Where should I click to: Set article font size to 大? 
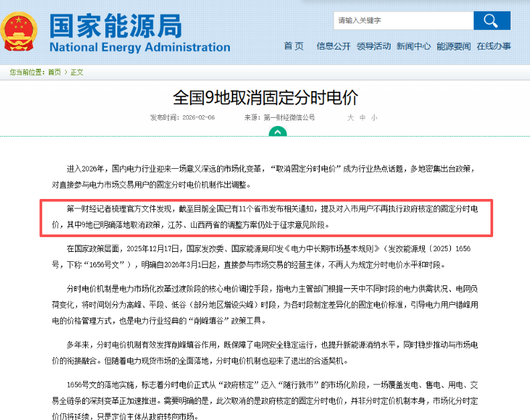tap(349, 117)
